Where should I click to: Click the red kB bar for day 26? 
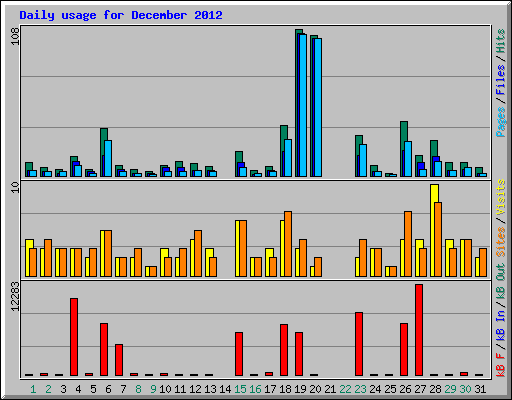click(x=404, y=350)
